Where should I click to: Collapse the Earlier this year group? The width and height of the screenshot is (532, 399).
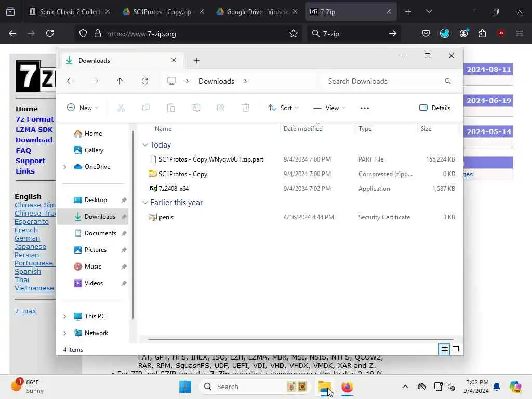coord(145,203)
